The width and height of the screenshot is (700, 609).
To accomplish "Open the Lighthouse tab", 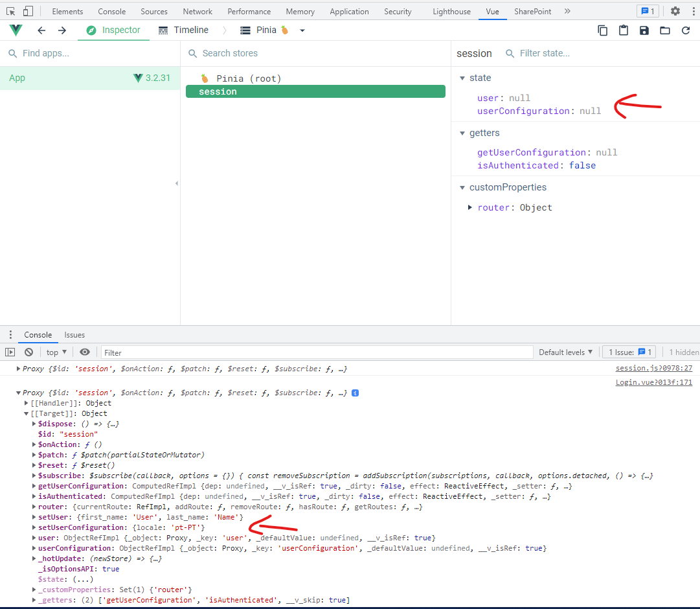I will (x=451, y=11).
